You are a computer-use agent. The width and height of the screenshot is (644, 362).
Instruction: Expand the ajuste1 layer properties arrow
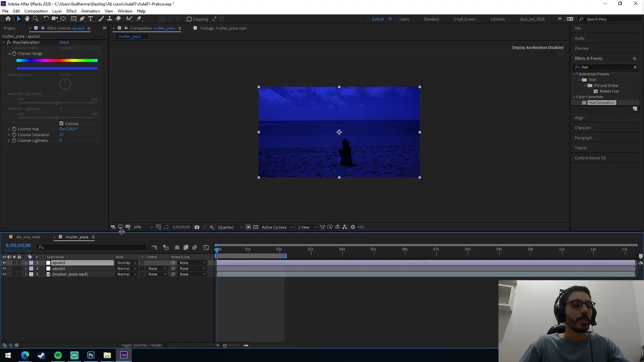point(26,268)
